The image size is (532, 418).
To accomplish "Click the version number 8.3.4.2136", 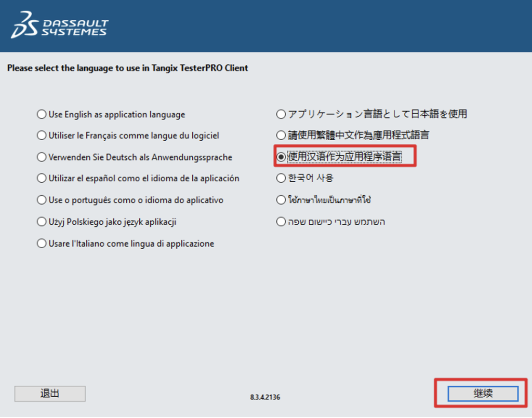I will (265, 397).
